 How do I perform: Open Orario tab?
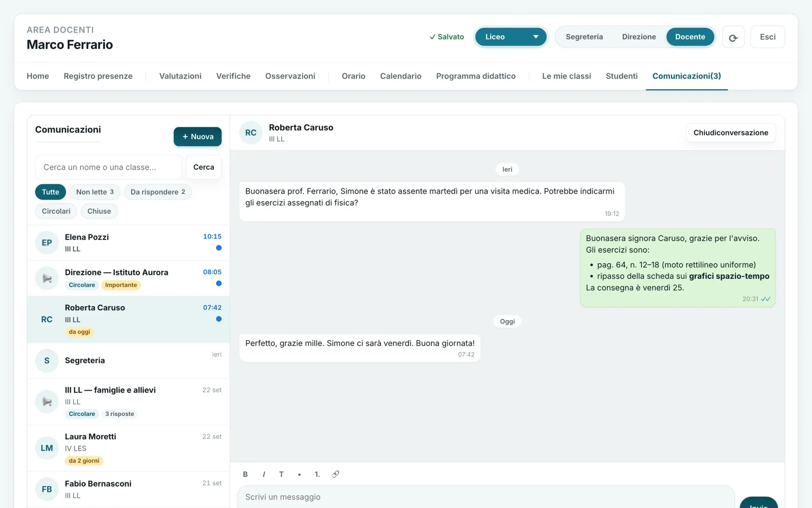pyautogui.click(x=353, y=76)
